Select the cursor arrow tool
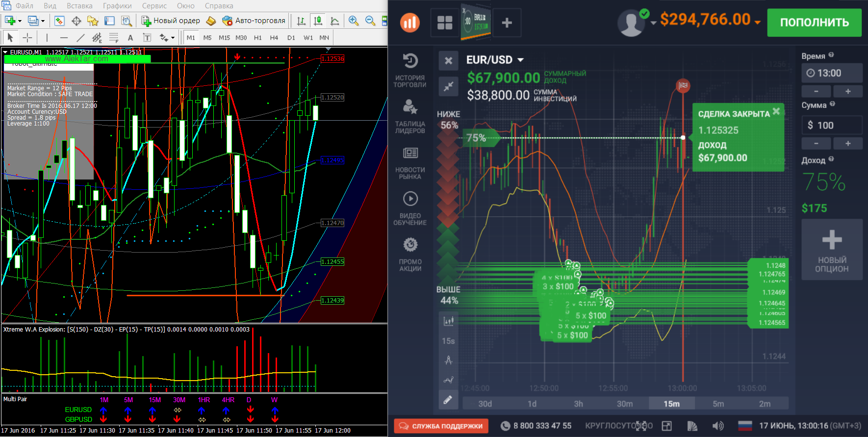The width and height of the screenshot is (868, 437). tap(10, 37)
